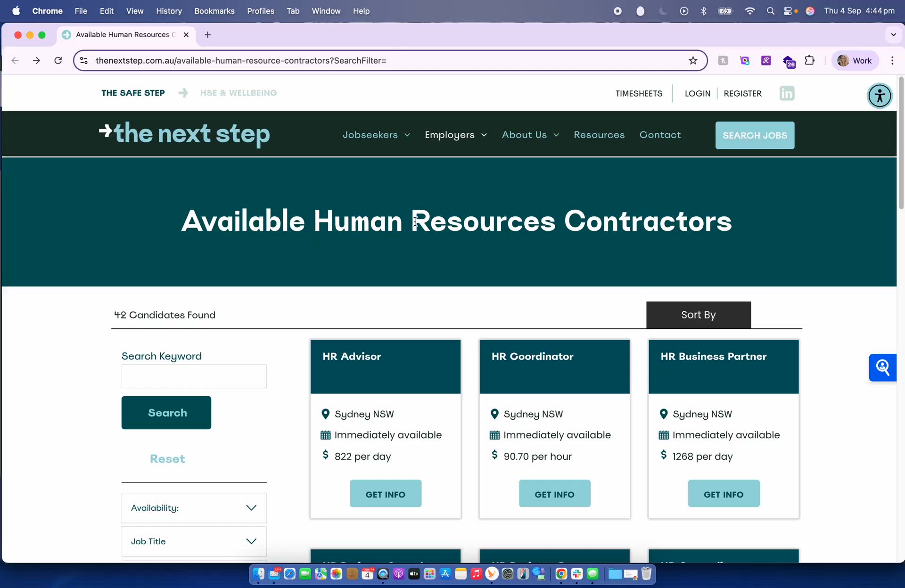
Task: Open Chrome three-dot menu
Action: point(892,60)
